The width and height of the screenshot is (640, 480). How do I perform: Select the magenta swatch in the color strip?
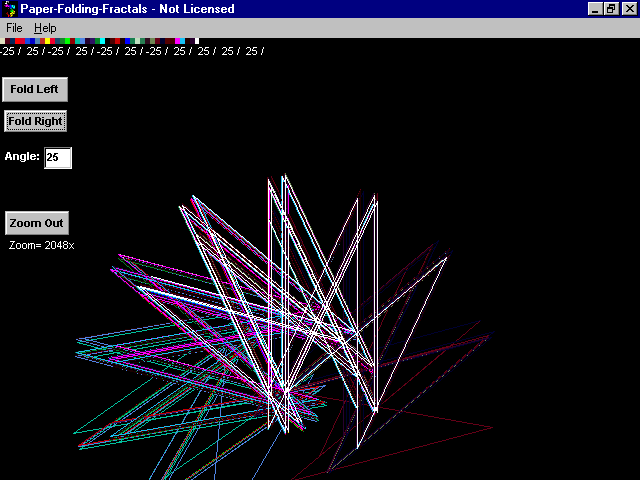[178, 41]
